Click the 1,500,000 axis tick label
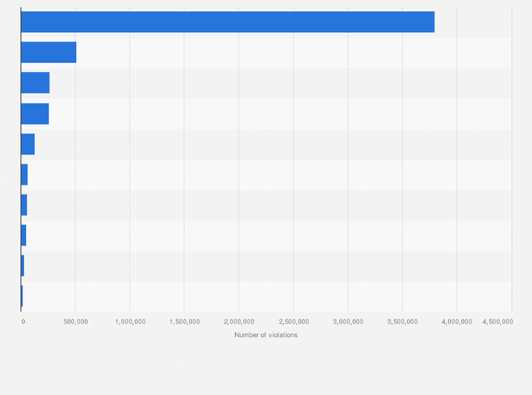The height and width of the screenshot is (395, 532). click(185, 322)
